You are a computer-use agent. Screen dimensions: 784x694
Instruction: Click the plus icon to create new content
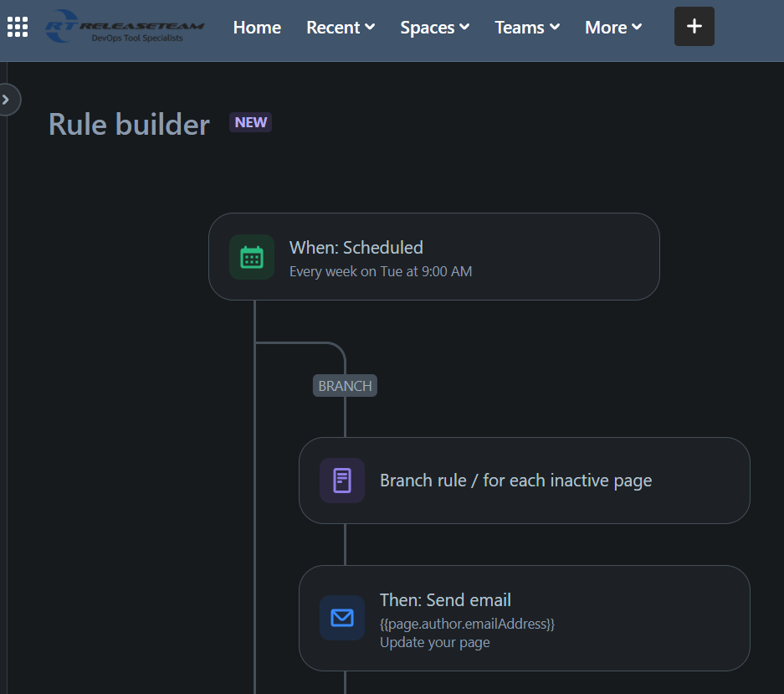pos(694,27)
